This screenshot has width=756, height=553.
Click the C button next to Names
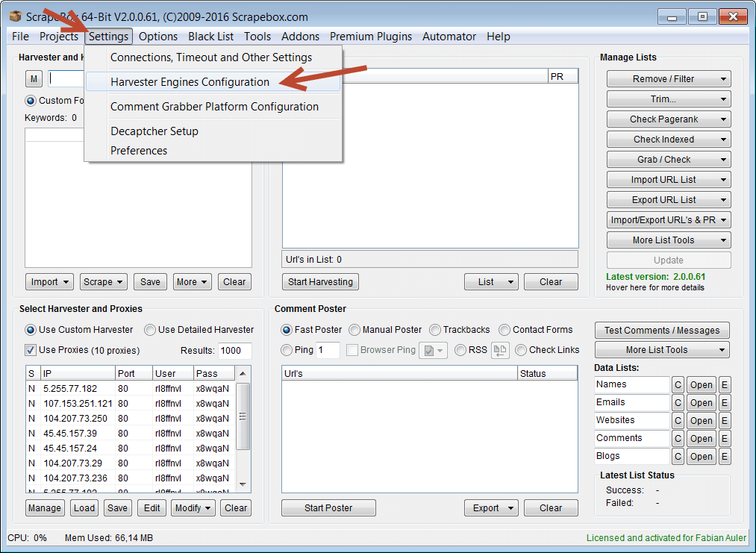(x=678, y=385)
